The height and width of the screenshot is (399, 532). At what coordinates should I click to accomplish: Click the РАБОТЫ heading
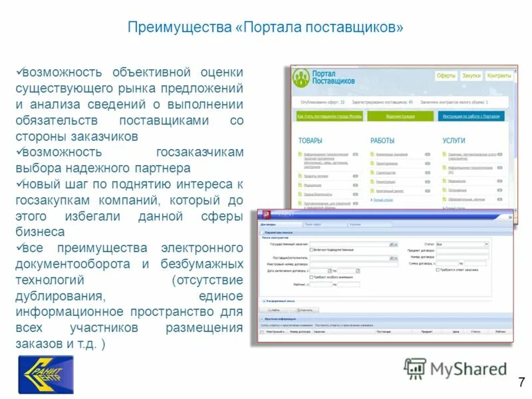tap(382, 140)
